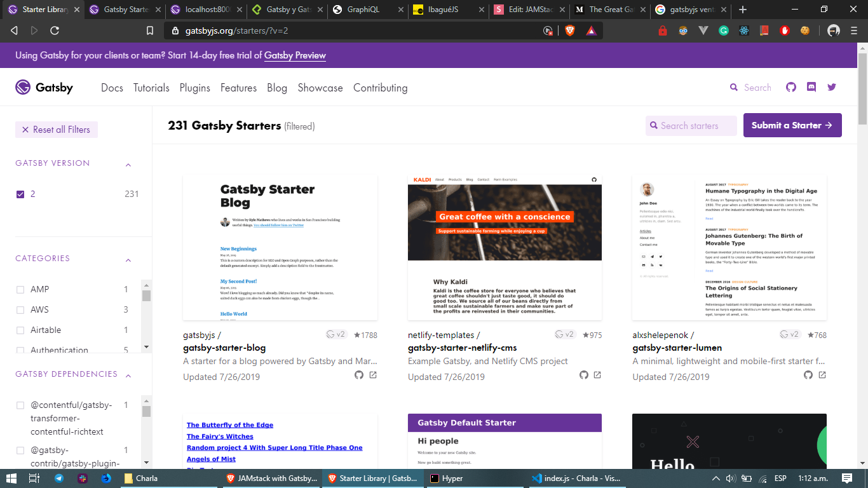The image size is (868, 488).
Task: Open Telegram from the taskbar
Action: [59, 478]
